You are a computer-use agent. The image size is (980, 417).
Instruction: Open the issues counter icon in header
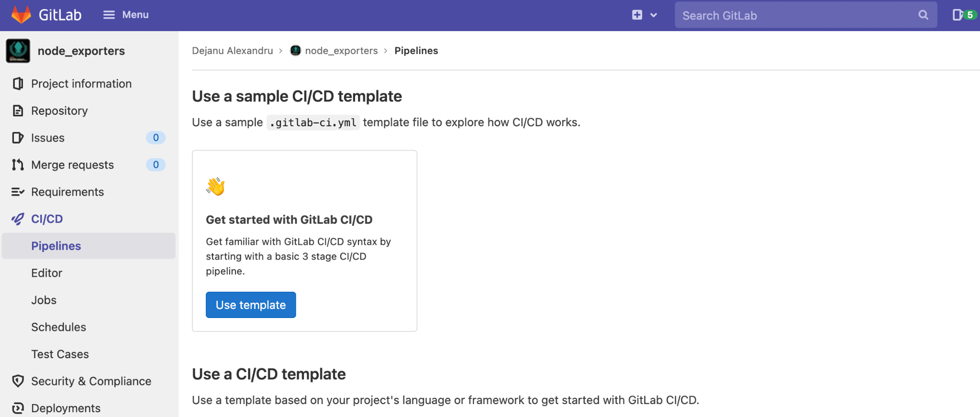(x=963, y=15)
